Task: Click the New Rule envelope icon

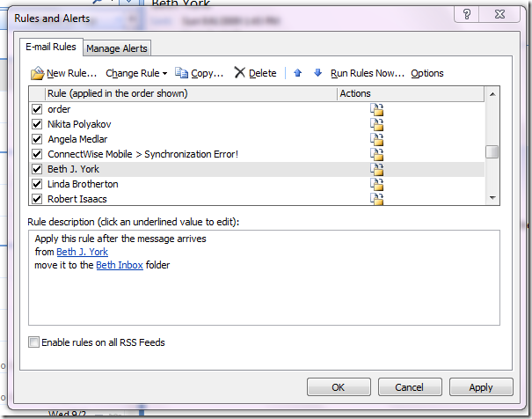Action: [37, 73]
